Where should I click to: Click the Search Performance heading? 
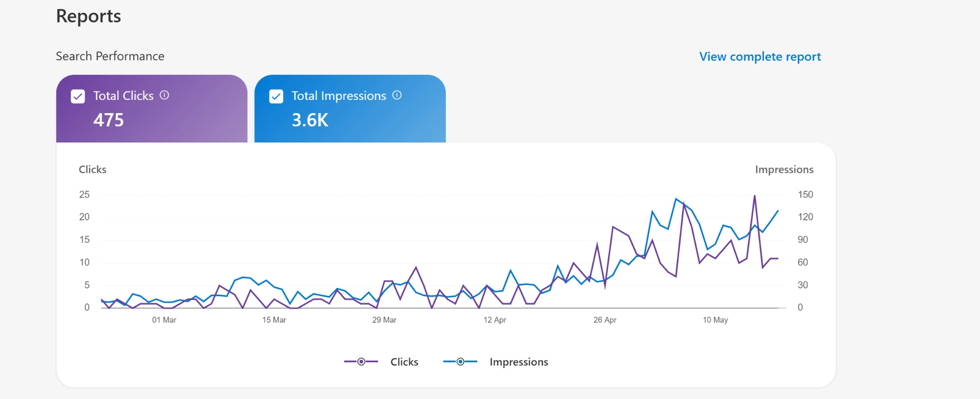[x=110, y=56]
